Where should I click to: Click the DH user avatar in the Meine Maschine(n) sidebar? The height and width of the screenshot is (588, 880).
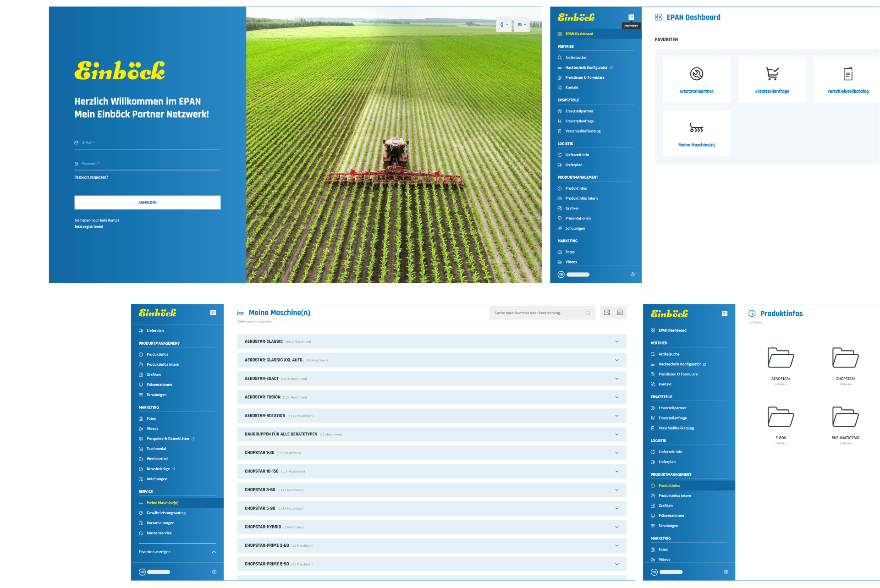pyautogui.click(x=142, y=572)
